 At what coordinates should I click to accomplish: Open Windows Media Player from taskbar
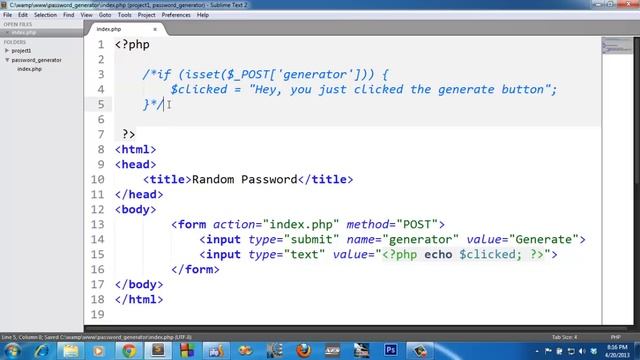click(x=98, y=351)
